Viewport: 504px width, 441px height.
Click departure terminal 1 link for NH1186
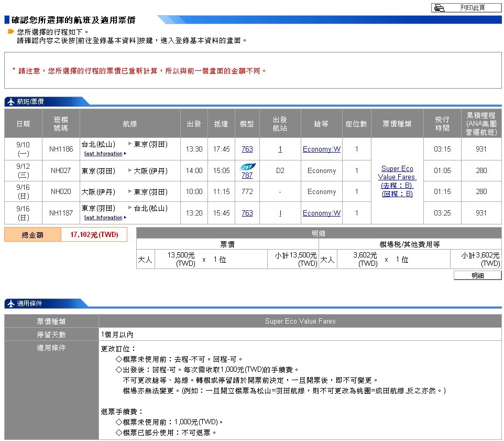coord(280,149)
